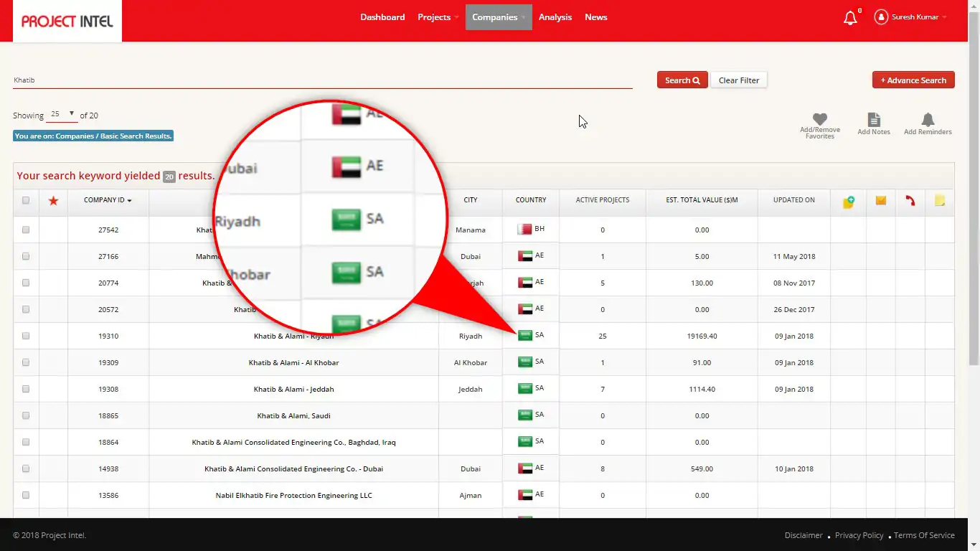
Task: Check the box for company 19308
Action: 26,390
